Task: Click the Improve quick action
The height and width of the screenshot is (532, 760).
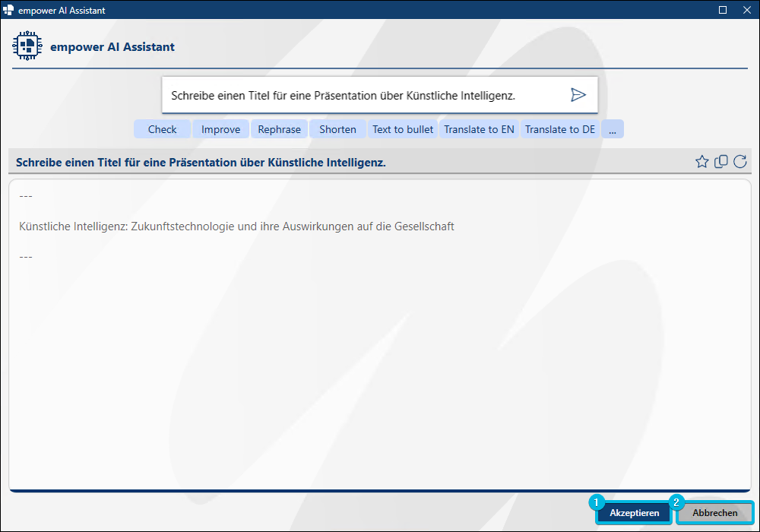Action: coord(220,129)
